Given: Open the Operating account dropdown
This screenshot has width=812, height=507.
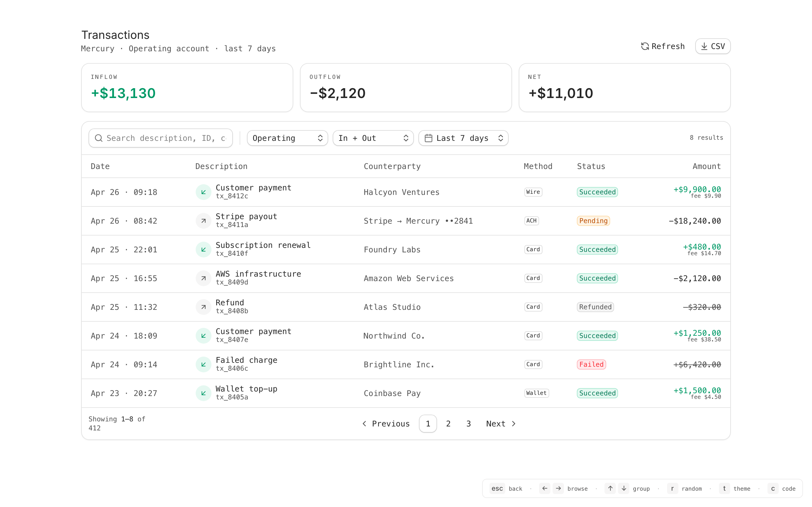Looking at the screenshot, I should click(x=287, y=138).
